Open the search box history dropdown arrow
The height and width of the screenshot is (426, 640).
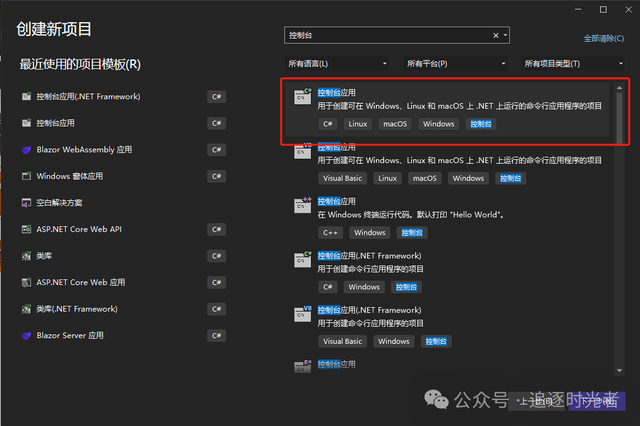coord(505,36)
